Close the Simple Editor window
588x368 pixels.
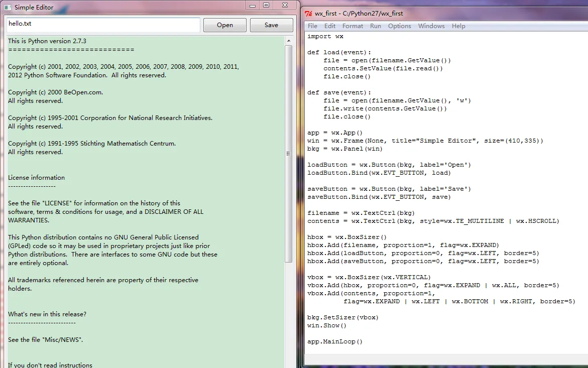click(x=285, y=5)
